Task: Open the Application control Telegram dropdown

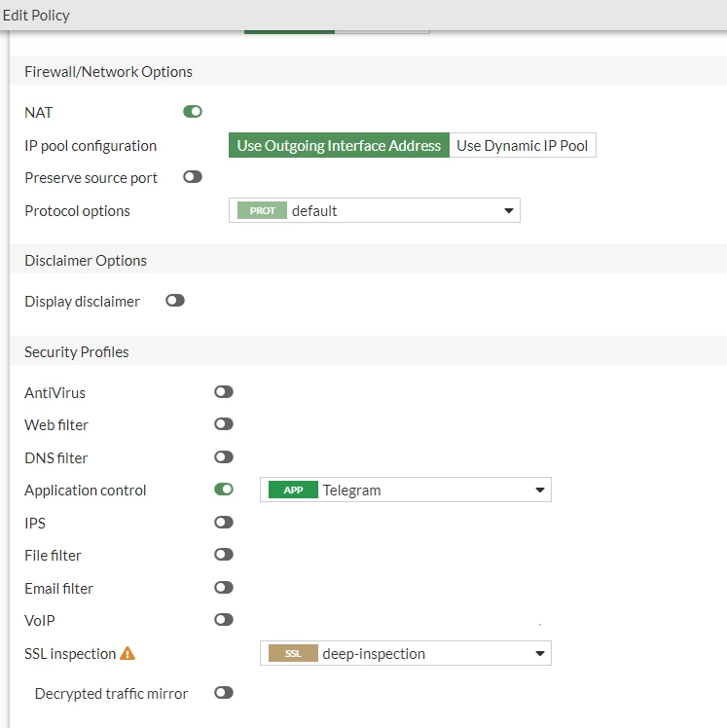Action: (405, 490)
